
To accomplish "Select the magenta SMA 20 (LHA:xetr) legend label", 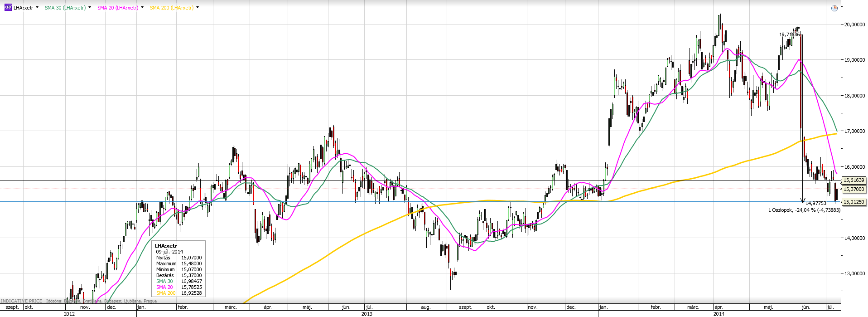I will (118, 8).
